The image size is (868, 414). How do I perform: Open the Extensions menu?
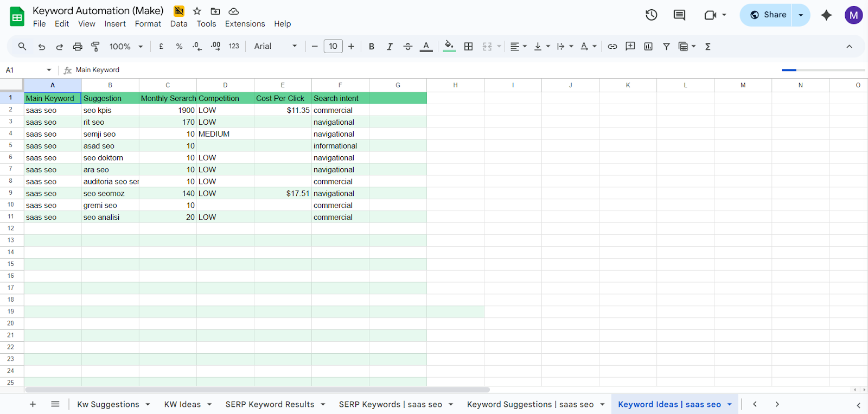(x=245, y=24)
